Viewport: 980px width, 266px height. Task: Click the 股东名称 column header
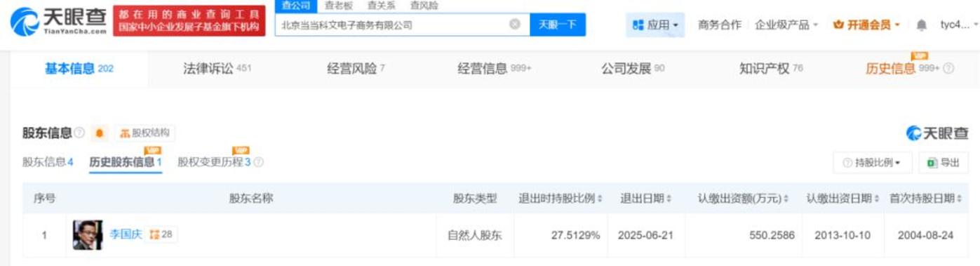250,199
